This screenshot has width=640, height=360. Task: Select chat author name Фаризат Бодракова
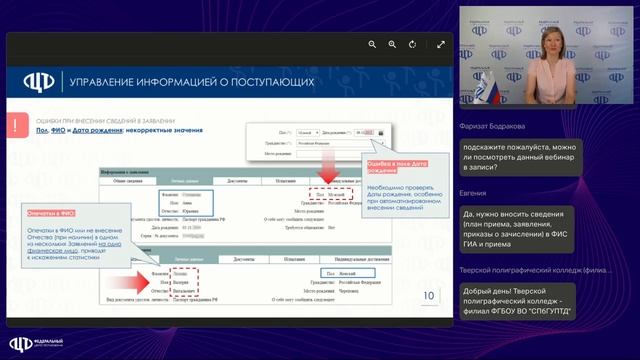click(492, 126)
